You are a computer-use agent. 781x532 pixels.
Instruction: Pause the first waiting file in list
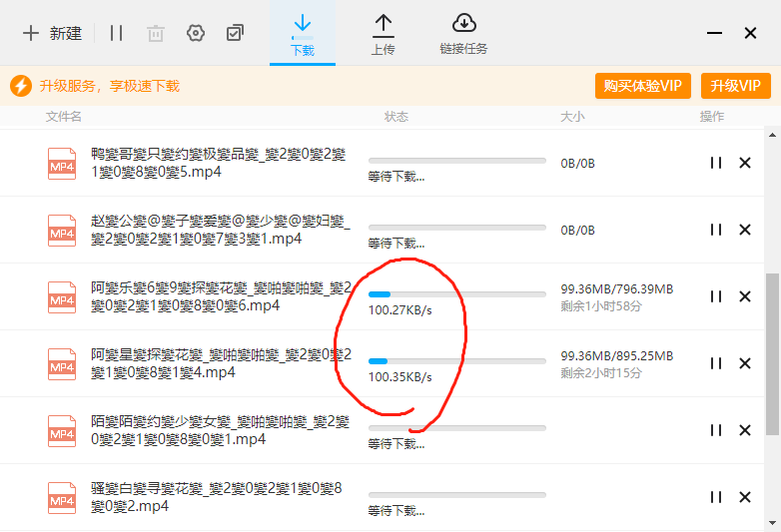tap(715, 163)
